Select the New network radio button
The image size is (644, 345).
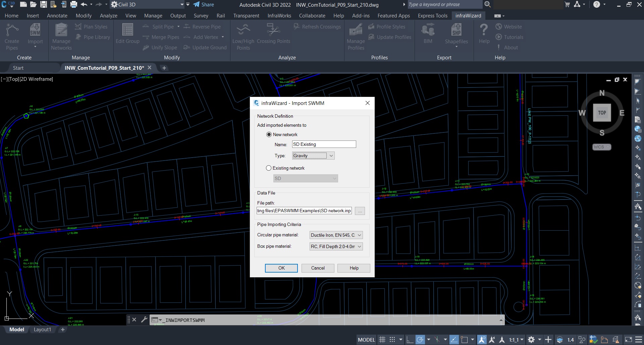[x=269, y=134]
